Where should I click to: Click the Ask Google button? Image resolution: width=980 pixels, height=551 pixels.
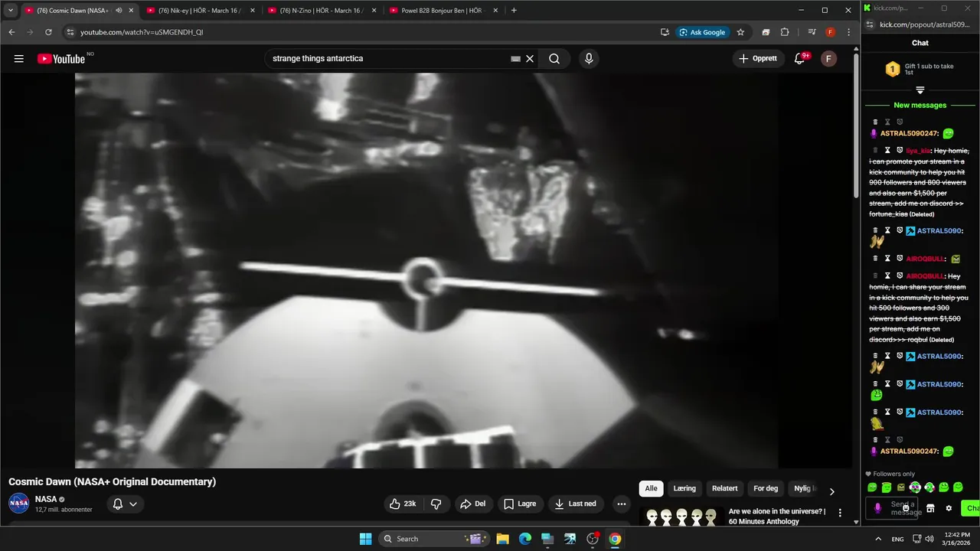702,32
